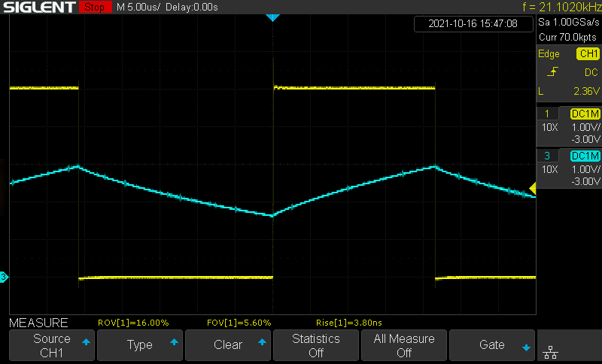
Task: Toggle the All Measure Off button
Action: coord(404,345)
